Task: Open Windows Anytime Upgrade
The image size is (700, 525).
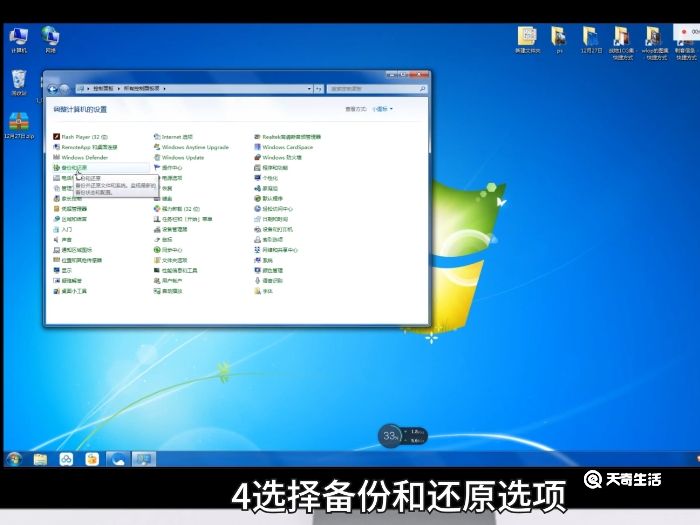Action: tap(191, 147)
